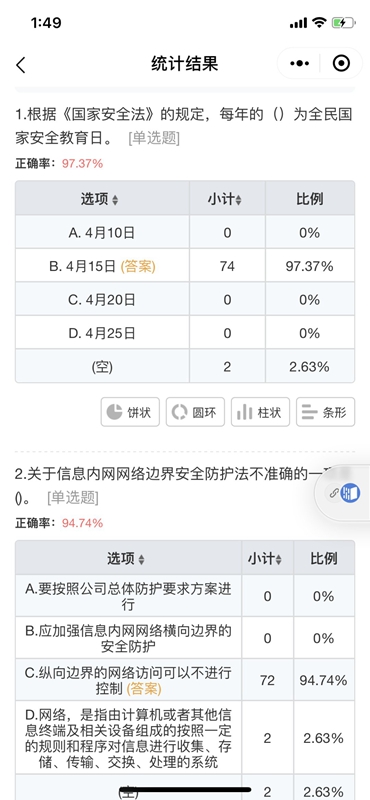Open the mini program three-dot menu
The width and height of the screenshot is (370, 800).
click(299, 64)
